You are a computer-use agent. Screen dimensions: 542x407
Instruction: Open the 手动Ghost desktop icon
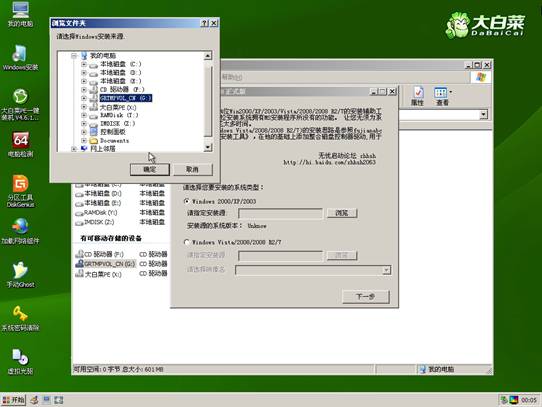(x=20, y=275)
